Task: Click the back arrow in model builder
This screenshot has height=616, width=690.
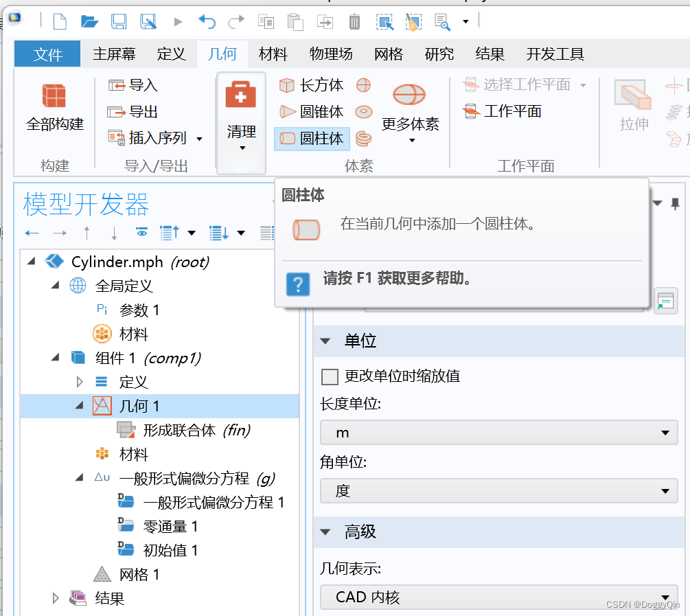Action: click(32, 233)
